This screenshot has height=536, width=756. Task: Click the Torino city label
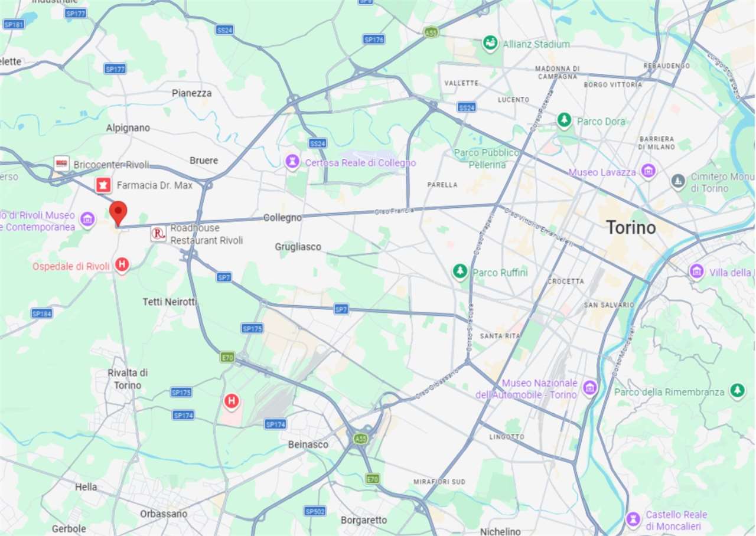[631, 228]
